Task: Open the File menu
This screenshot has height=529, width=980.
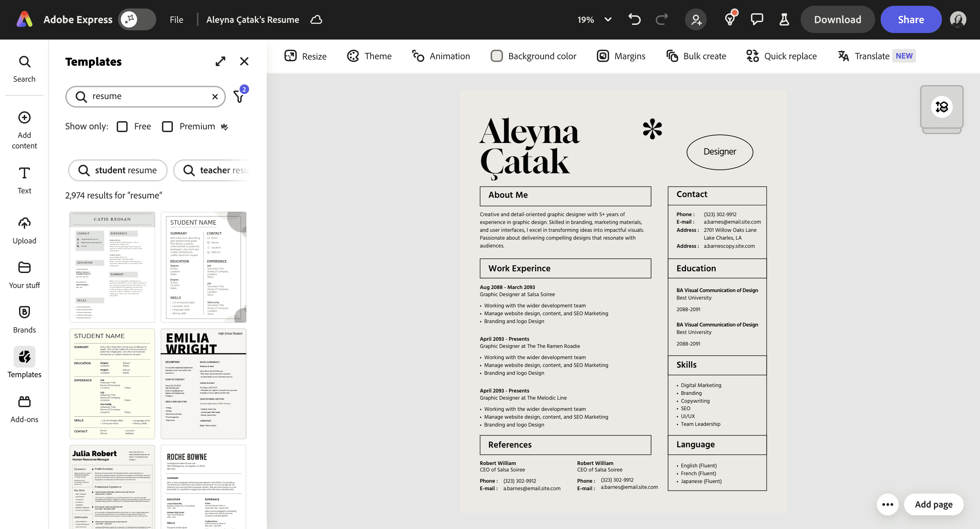Action: 176,19
